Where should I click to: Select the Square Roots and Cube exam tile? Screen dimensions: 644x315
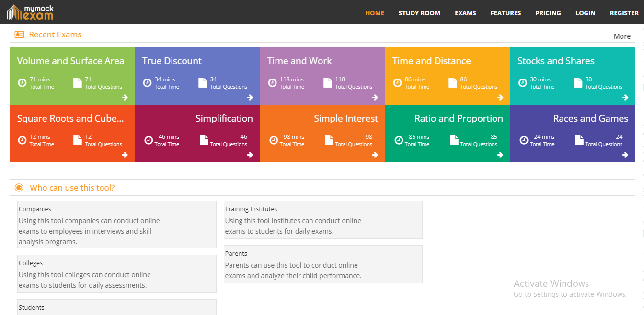(70, 119)
